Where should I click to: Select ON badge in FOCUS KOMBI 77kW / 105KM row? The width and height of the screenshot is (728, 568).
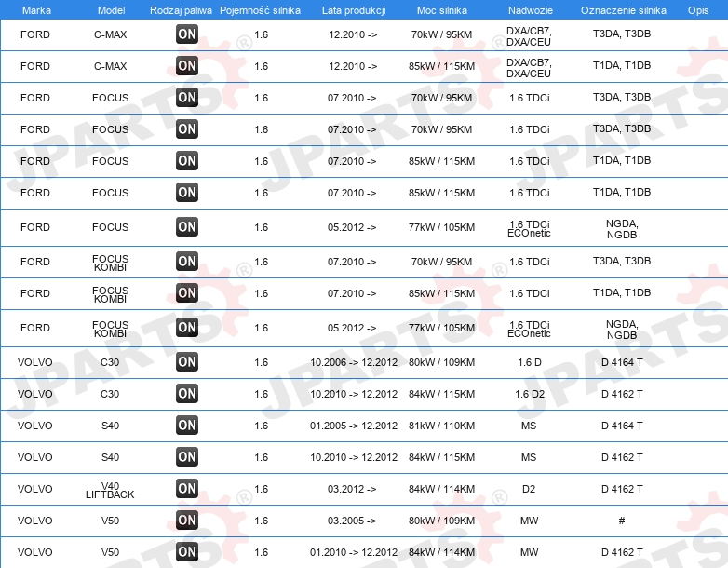point(186,327)
